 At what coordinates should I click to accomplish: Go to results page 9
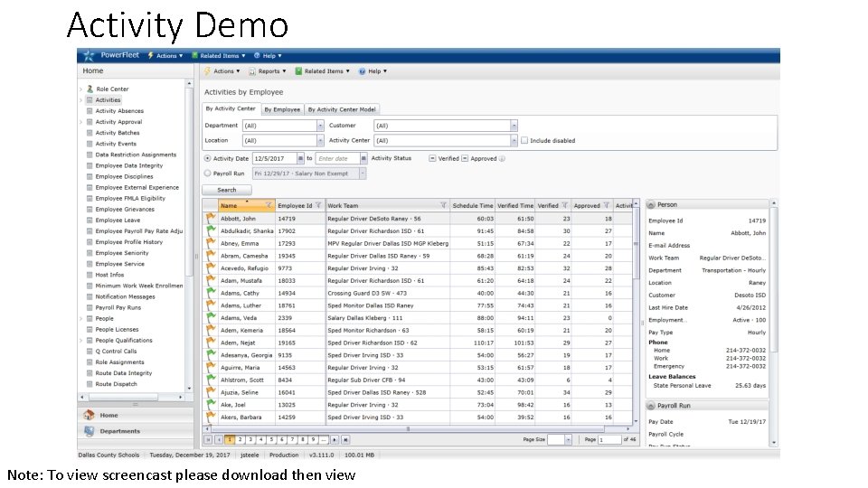point(314,440)
